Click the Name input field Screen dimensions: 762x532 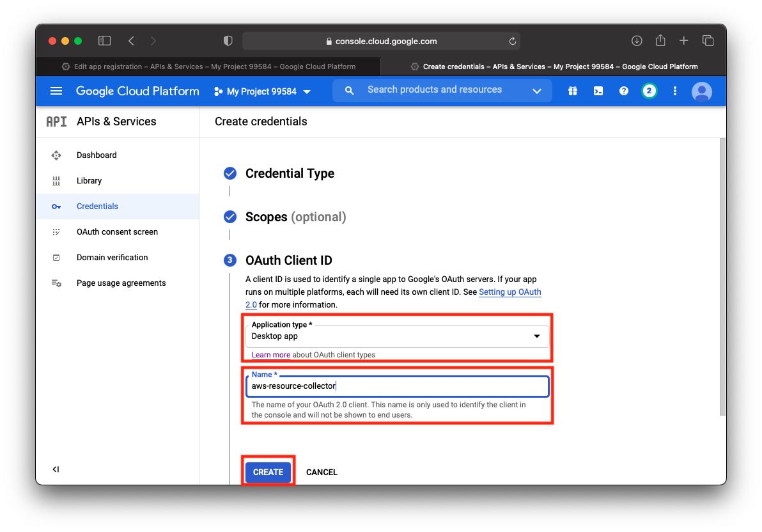click(x=397, y=386)
